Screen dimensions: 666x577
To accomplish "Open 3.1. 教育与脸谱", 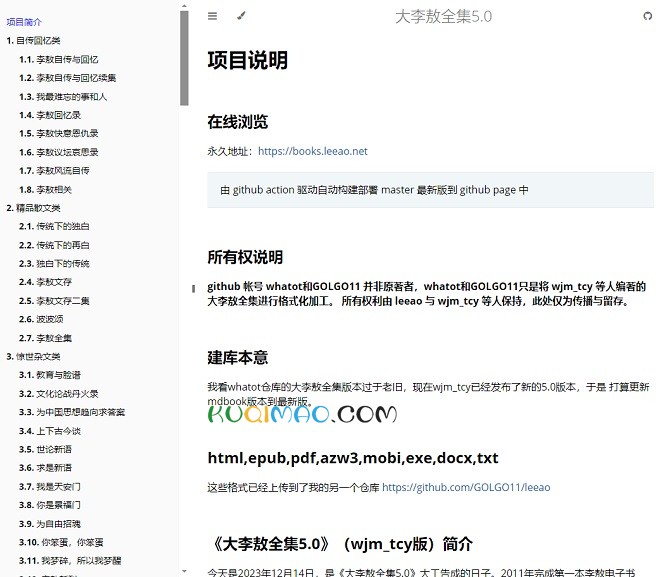I will click(x=50, y=375).
